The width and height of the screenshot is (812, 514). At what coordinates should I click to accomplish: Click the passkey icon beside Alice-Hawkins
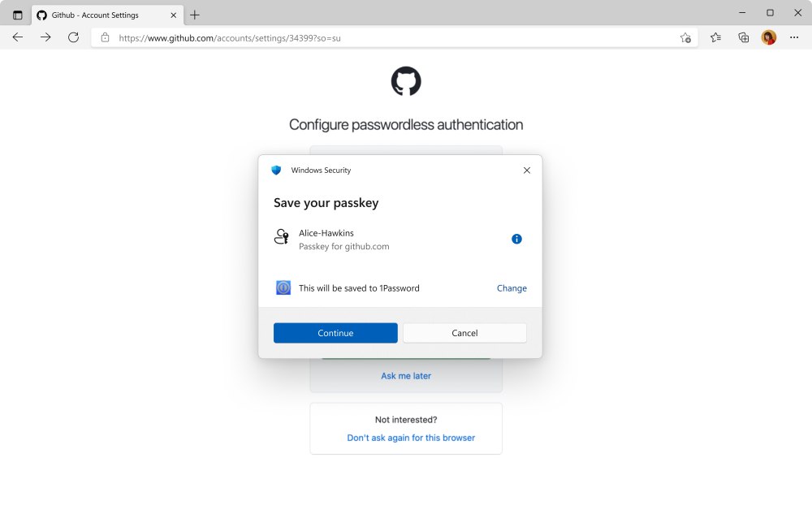coord(282,238)
